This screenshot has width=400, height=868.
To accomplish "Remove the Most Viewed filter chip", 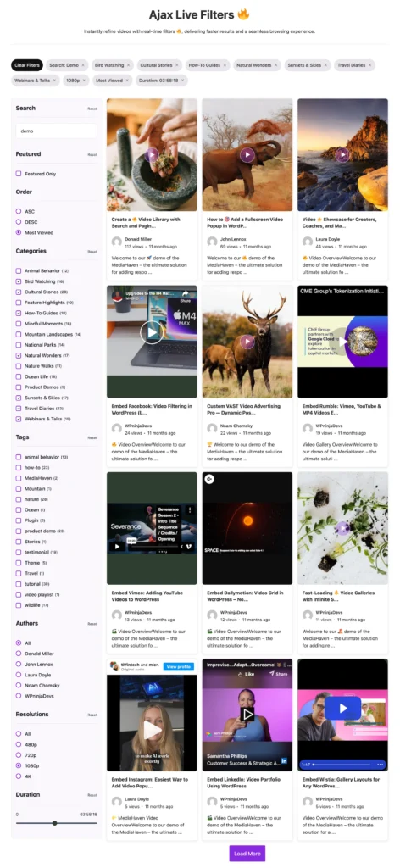I will (x=128, y=81).
